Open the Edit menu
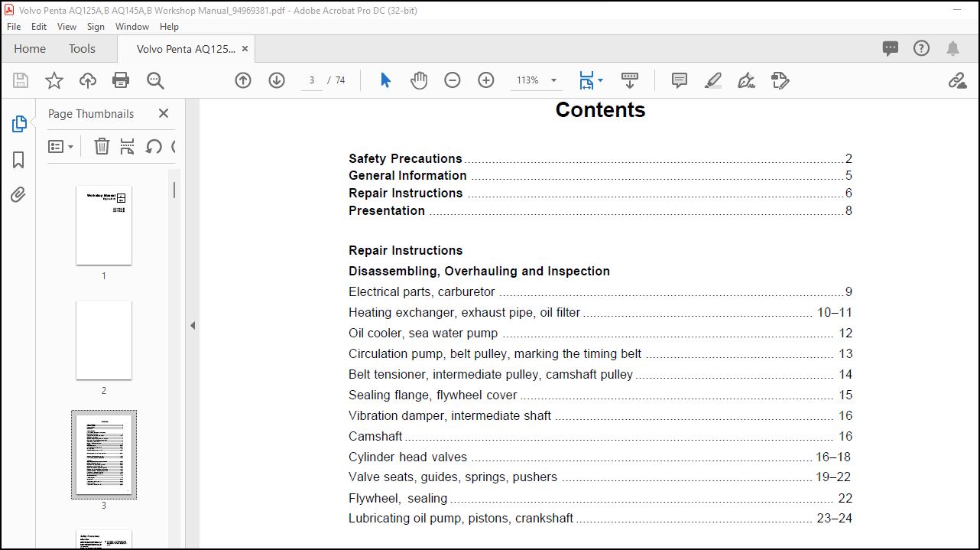 [x=39, y=26]
